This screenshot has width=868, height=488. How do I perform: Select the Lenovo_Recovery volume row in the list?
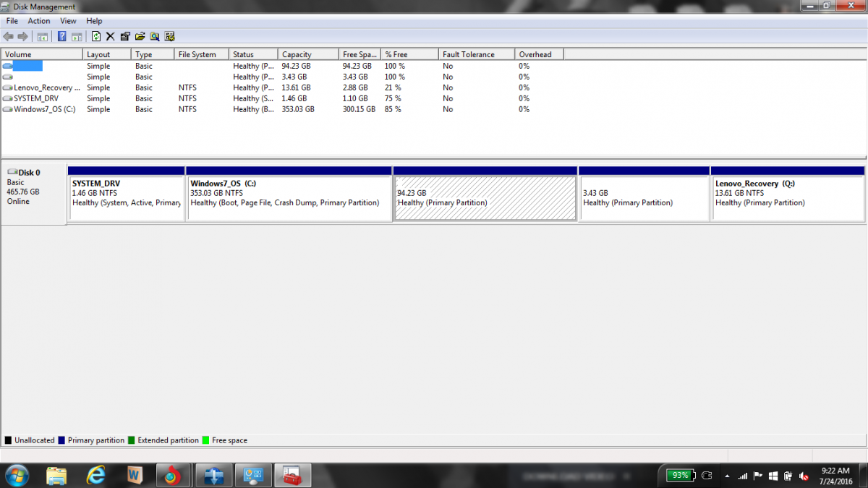[x=282, y=87]
